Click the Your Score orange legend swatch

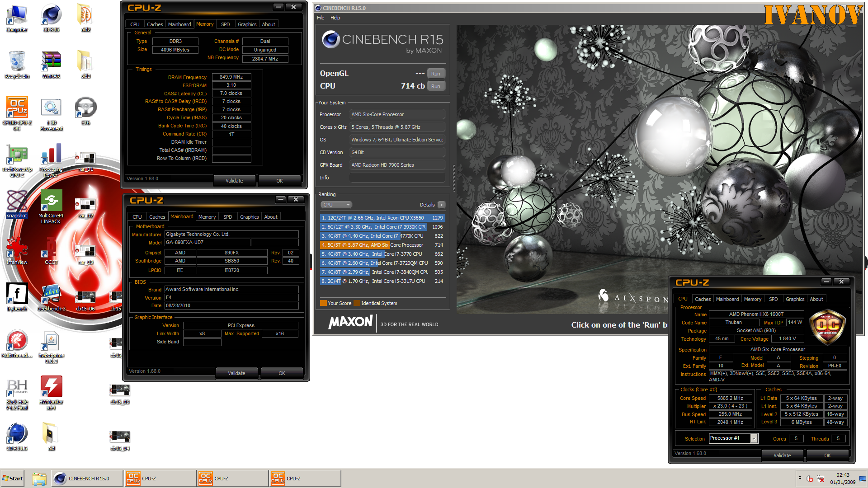click(323, 303)
